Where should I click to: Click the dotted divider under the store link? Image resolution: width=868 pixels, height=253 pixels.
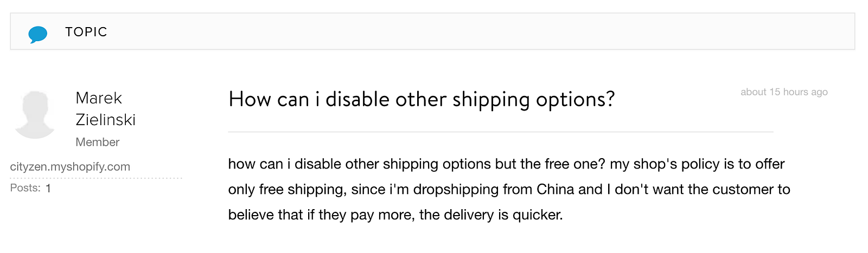point(96,178)
